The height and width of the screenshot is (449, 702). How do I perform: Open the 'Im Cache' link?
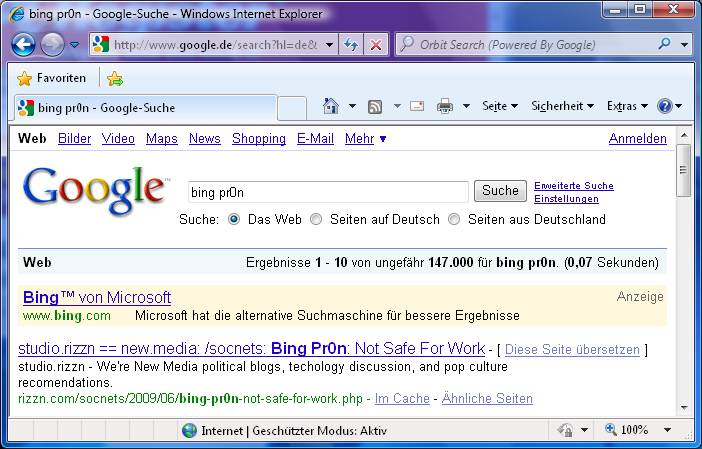(x=402, y=398)
